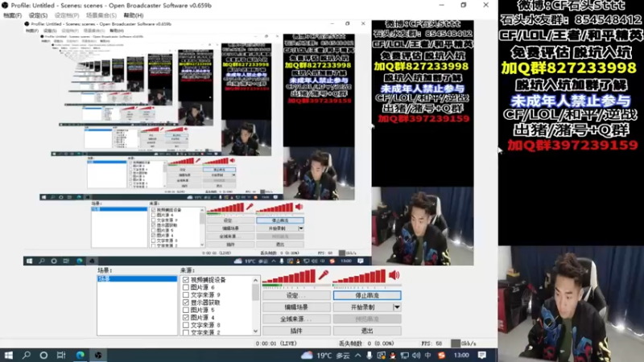Image resolution: width=644 pixels, height=362 pixels.
Task: Open the 插件 plugins button
Action: 296,331
